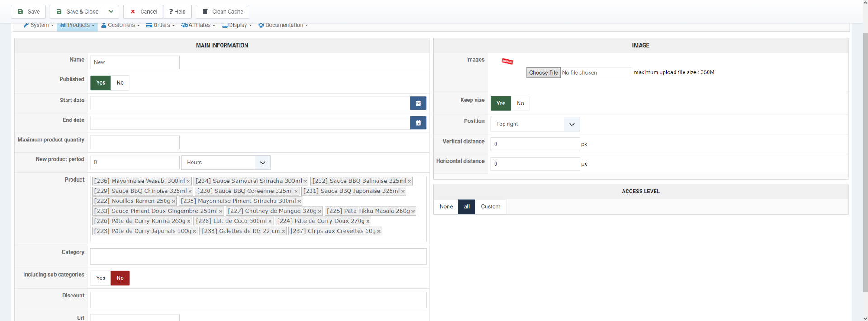This screenshot has height=321, width=868.
Task: Focus the Name input field
Action: click(135, 62)
